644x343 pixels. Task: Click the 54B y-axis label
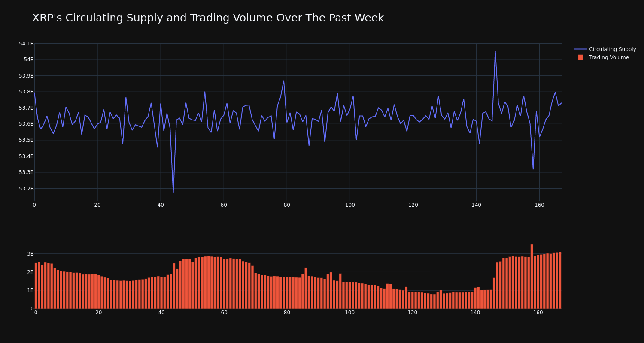29,60
